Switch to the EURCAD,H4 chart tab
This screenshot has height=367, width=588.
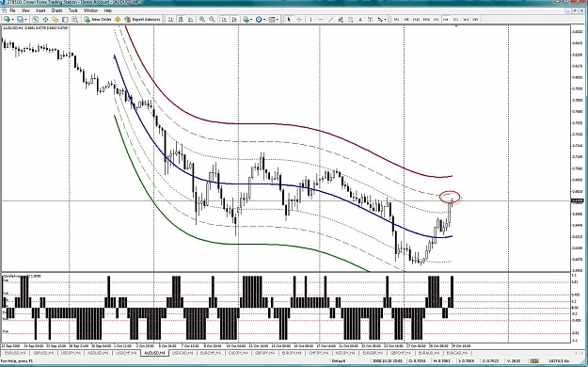click(x=457, y=353)
